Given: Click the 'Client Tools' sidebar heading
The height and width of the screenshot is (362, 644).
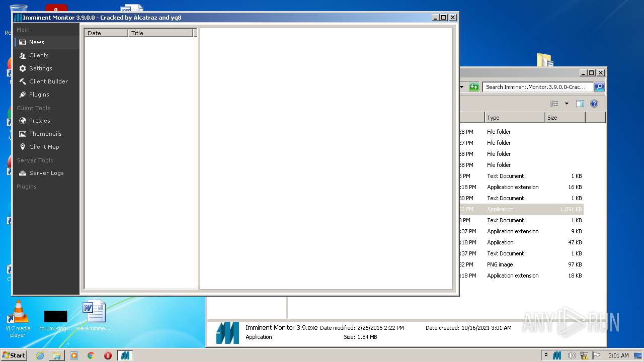Looking at the screenshot, I should [33, 108].
